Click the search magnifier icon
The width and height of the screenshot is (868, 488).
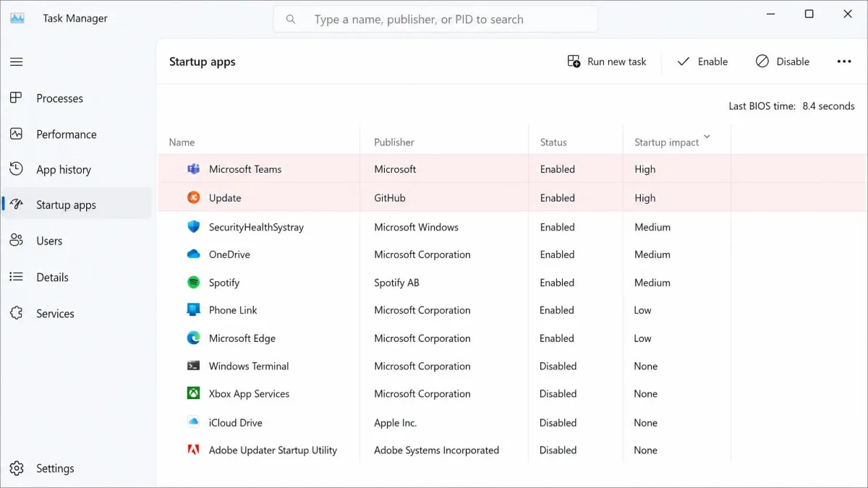click(x=291, y=20)
